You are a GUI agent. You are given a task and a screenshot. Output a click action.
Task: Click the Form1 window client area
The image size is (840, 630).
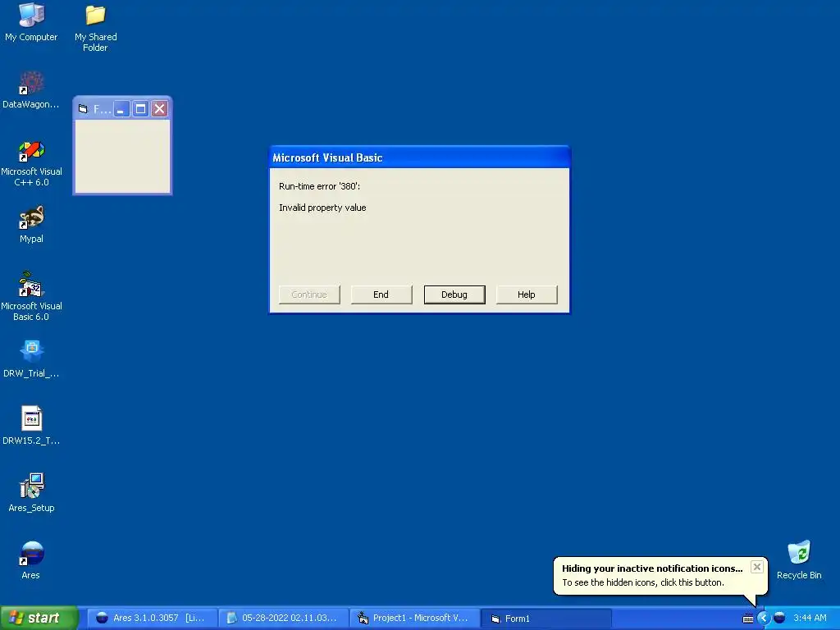[x=123, y=156]
